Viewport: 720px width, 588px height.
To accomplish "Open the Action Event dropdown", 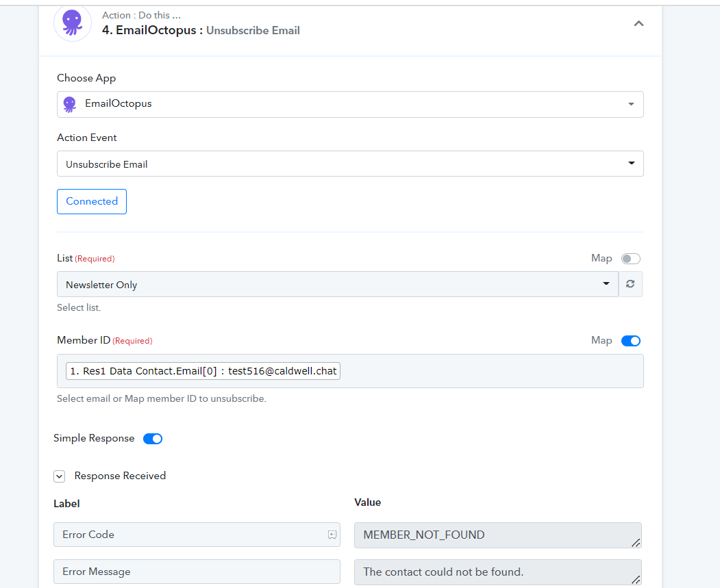I will coord(350,164).
